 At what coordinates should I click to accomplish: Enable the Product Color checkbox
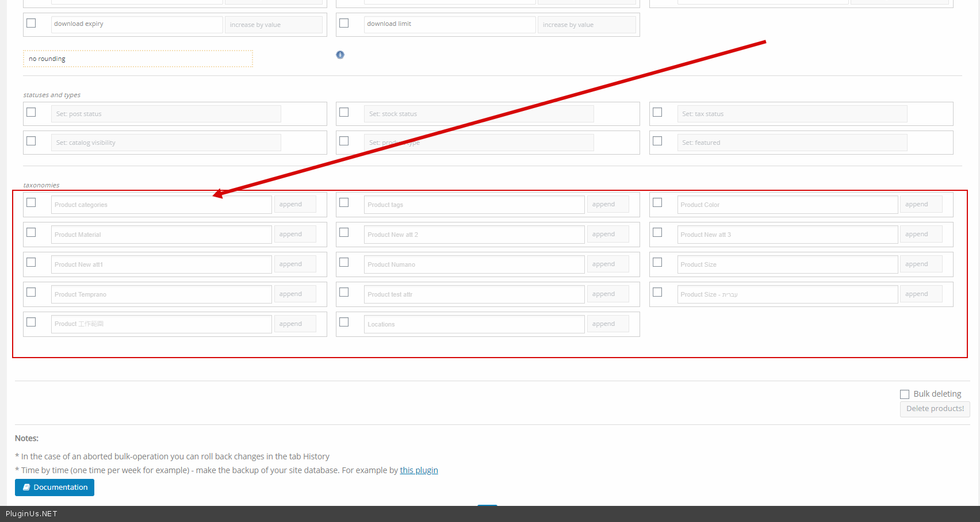pos(657,202)
